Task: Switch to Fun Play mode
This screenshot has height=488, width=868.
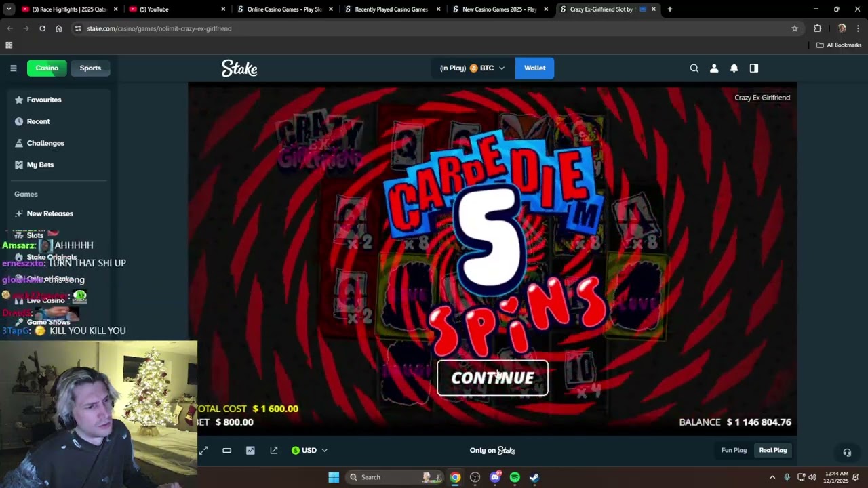Action: coord(734,450)
